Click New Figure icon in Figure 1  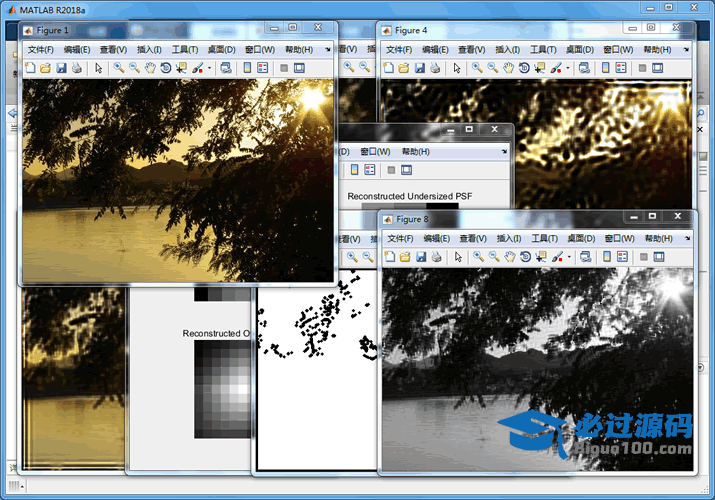[30, 68]
